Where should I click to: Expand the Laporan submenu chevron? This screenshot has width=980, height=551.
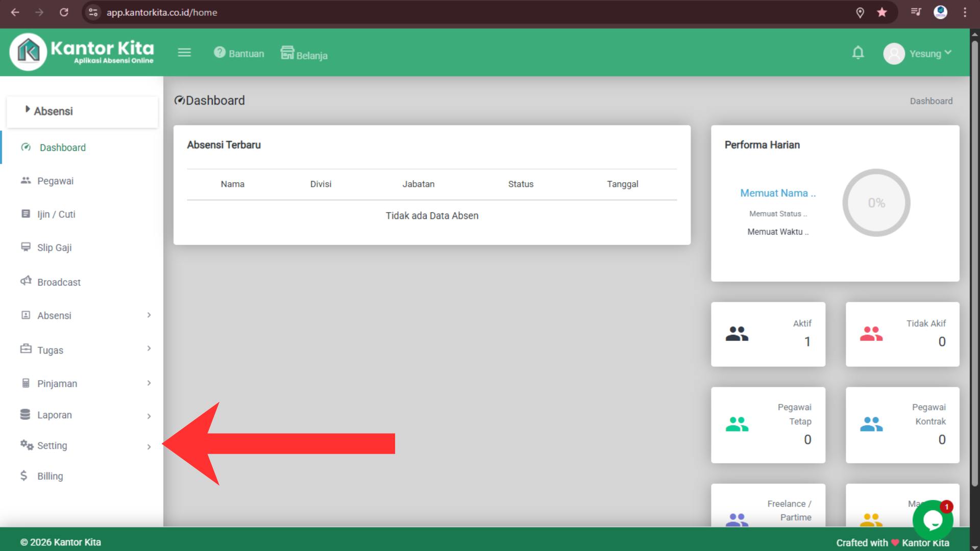pos(149,416)
